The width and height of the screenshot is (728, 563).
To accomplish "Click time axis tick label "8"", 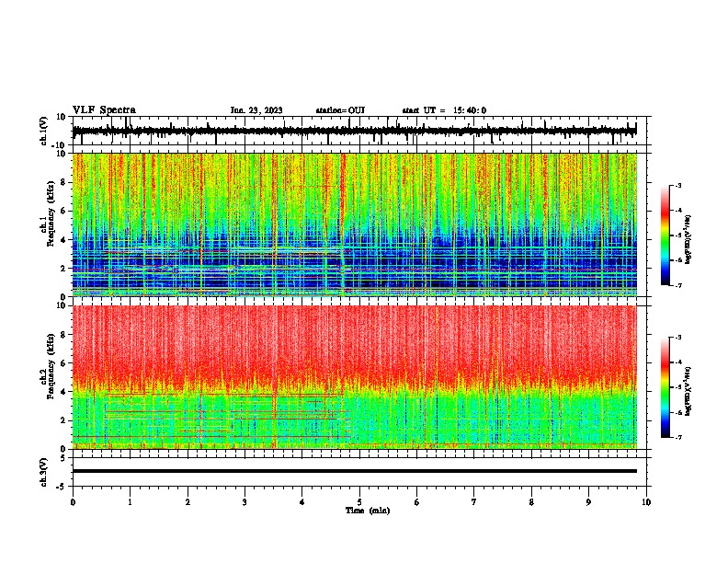I will pos(531,502).
